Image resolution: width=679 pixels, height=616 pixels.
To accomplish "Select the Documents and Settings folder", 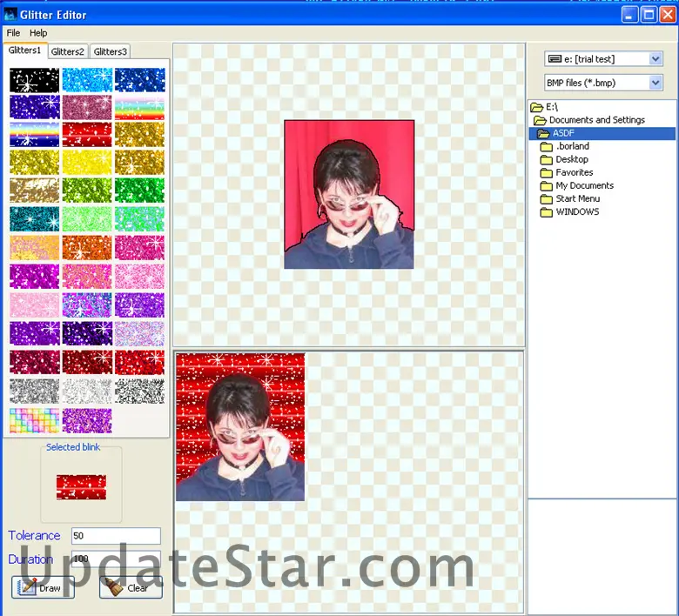I will pyautogui.click(x=596, y=120).
